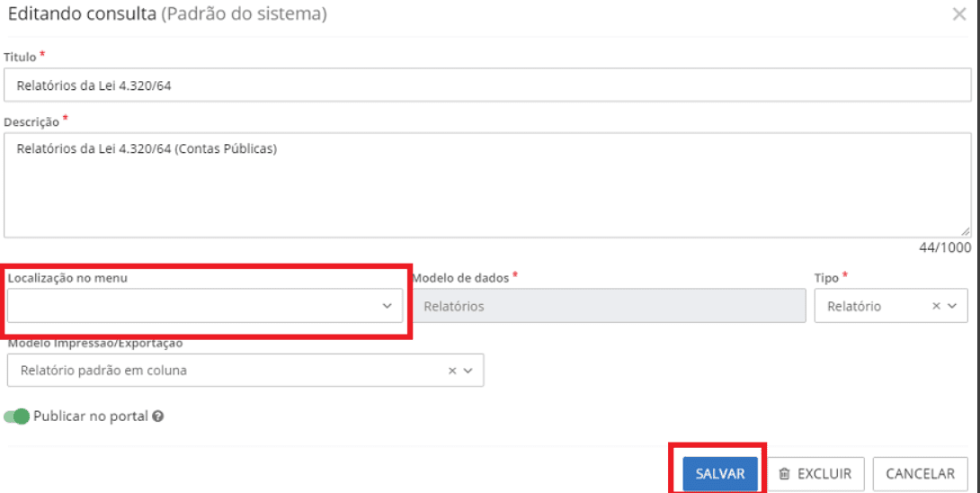
Task: Click the trash icon in EXCLUIR
Action: pos(784,474)
